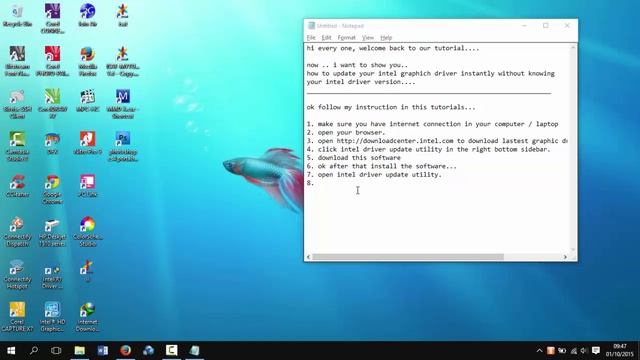Image resolution: width=640 pixels, height=360 pixels.
Task: Open the Action Center notifications icon
Action: pyautogui.click(x=596, y=351)
